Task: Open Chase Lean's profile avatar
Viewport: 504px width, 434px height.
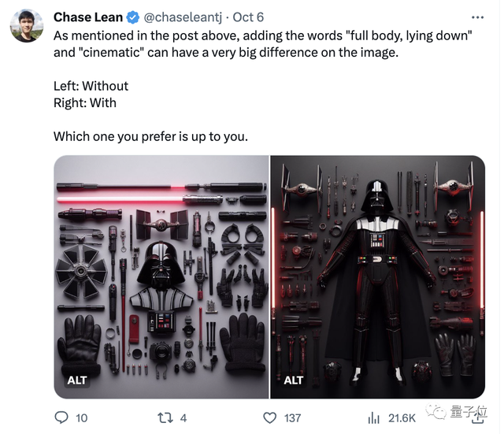Action: (26, 26)
